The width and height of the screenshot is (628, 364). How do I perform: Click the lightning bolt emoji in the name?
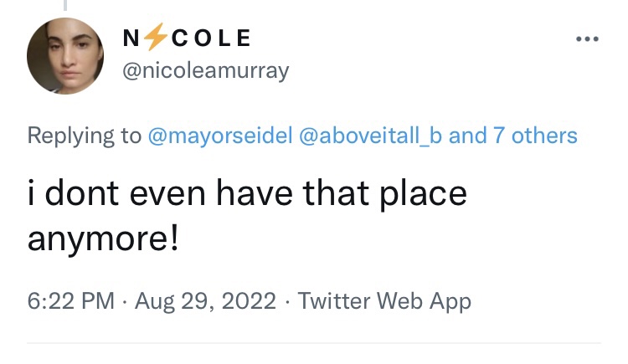[x=151, y=38]
